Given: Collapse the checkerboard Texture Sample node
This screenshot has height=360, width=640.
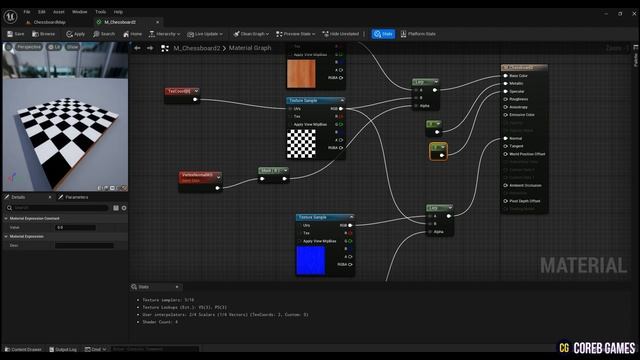Looking at the screenshot, I should (x=342, y=100).
